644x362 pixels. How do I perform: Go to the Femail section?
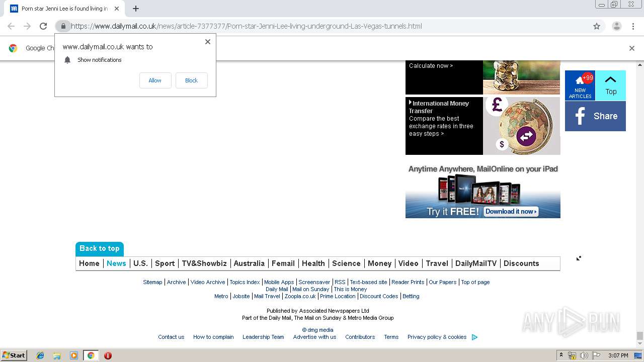click(283, 263)
